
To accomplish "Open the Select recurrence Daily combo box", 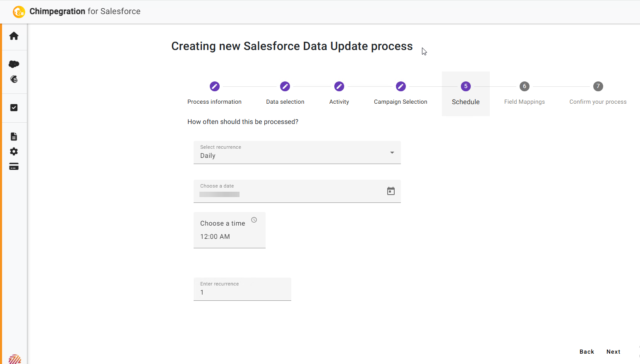I will point(297,152).
